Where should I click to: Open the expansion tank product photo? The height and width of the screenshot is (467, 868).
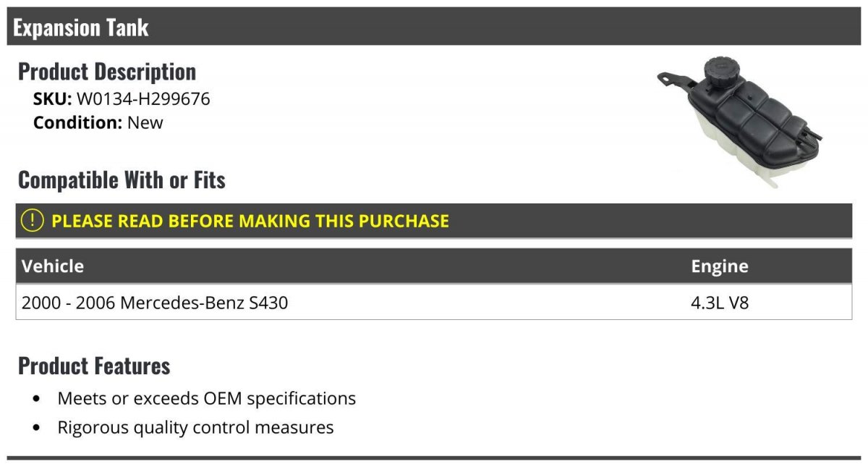pyautogui.click(x=740, y=122)
